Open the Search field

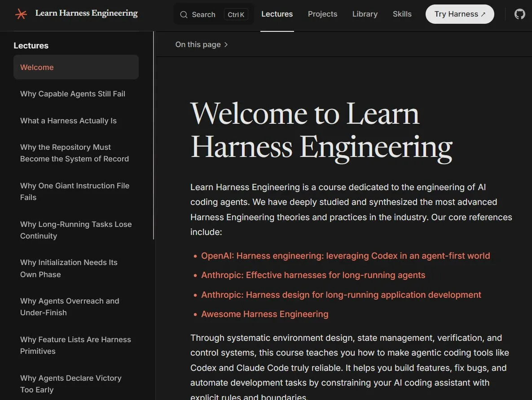213,14
